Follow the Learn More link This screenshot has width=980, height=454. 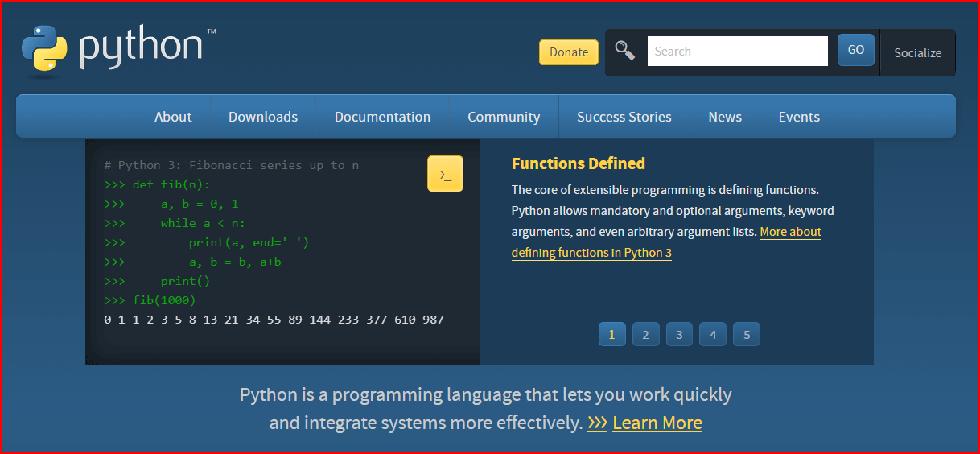coord(657,423)
